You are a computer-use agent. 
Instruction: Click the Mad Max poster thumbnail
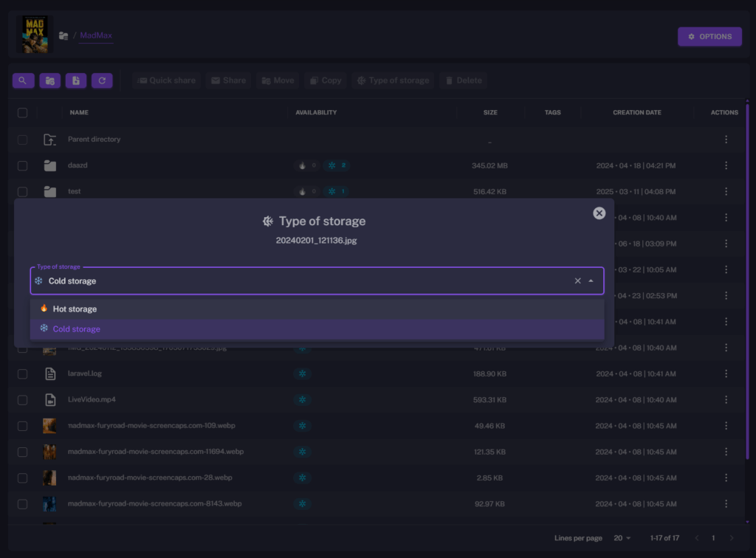click(35, 35)
